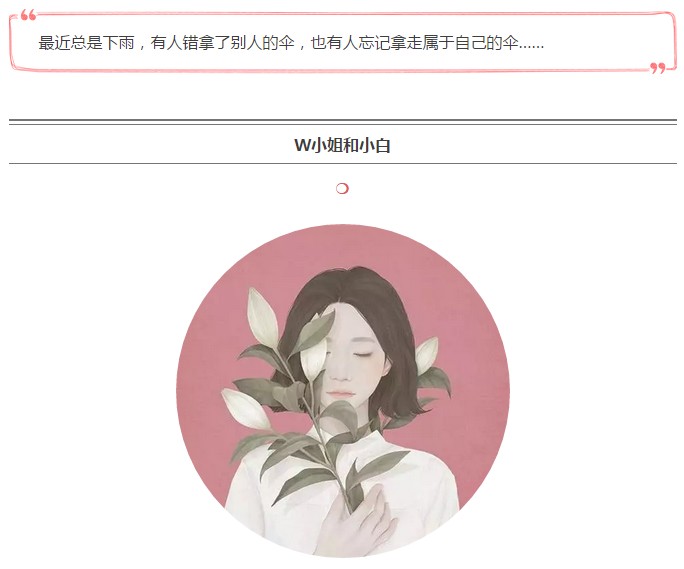Click the ellipsis at end of quote
684x569 pixels.
531,45
